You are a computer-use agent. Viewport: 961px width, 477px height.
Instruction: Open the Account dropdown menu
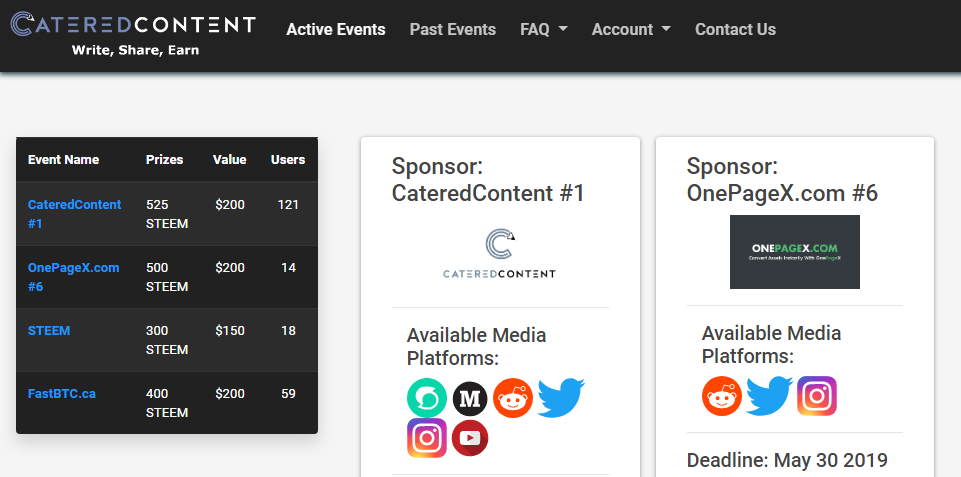[631, 30]
